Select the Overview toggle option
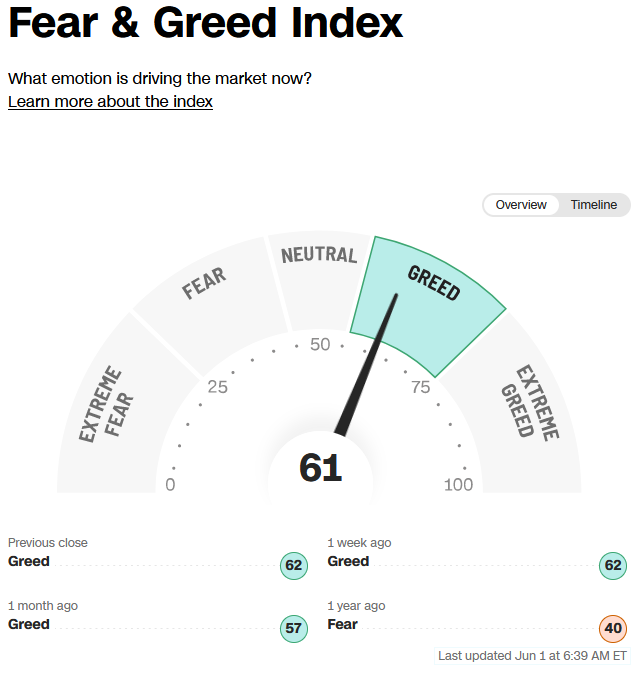Screen dimensions: 642x676 click(521, 205)
